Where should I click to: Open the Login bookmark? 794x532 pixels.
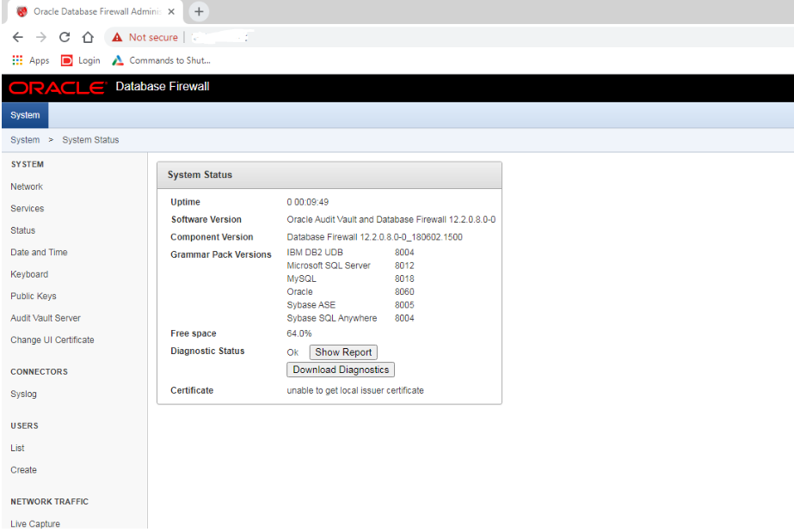tap(81, 60)
